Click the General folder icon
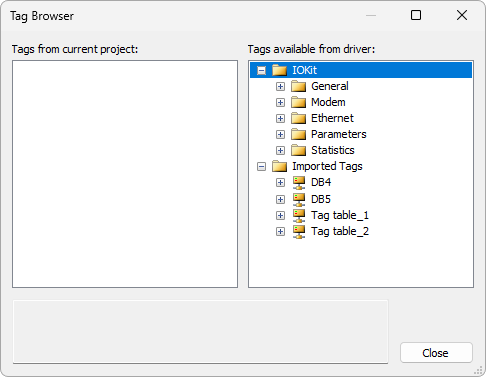The width and height of the screenshot is (486, 377). (298, 86)
